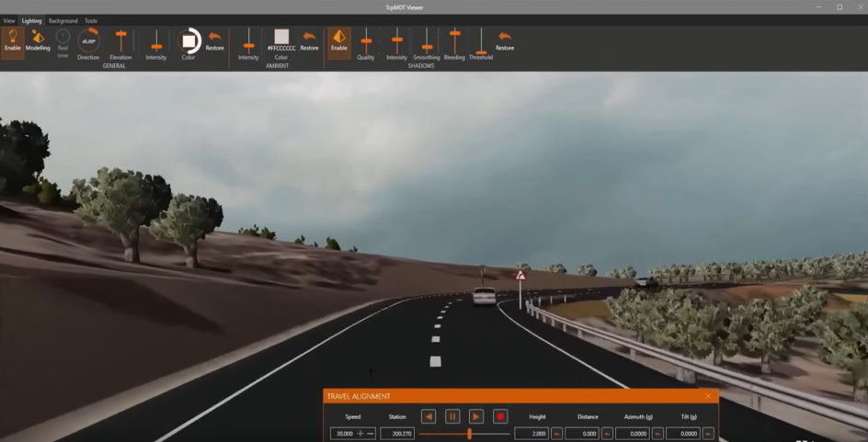Reset Distance with its arrow button
The image size is (868, 442).
coord(607,434)
